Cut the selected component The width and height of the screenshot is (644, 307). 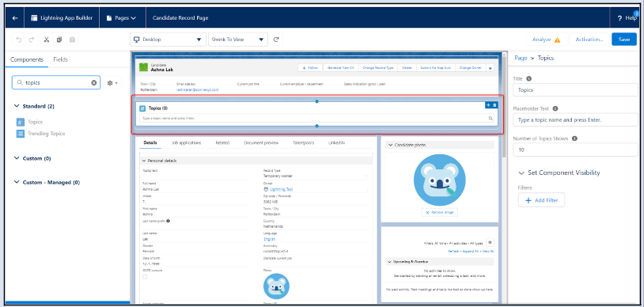[47, 40]
